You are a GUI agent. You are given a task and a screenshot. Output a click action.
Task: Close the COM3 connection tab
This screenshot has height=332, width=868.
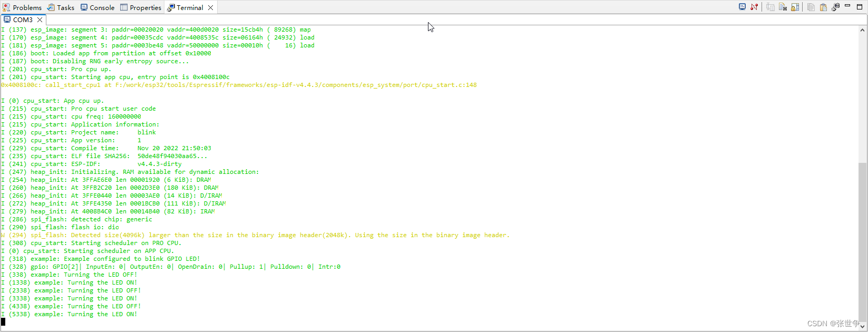point(40,19)
